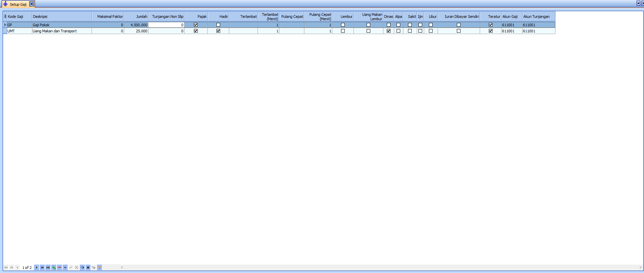Toggle Iuran Dibayar Sendiri for GP row
Image resolution: width=644 pixels, height=273 pixels.
point(459,25)
